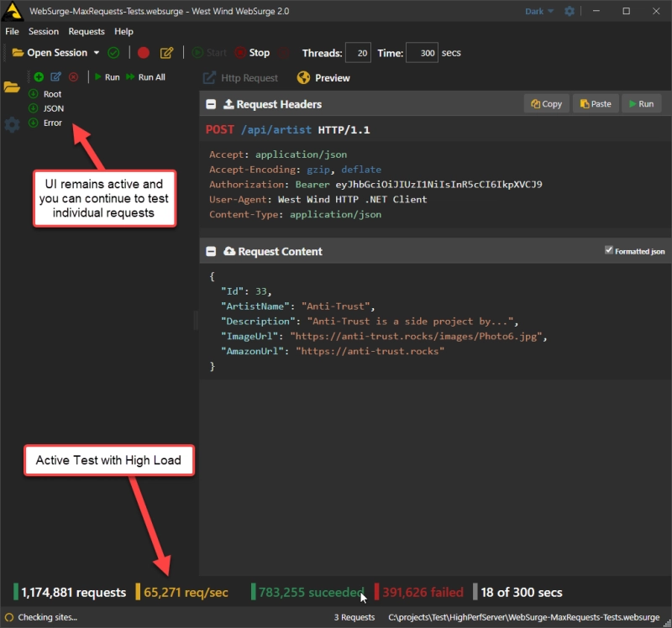
Task: Click the Stop test button
Action: point(252,53)
